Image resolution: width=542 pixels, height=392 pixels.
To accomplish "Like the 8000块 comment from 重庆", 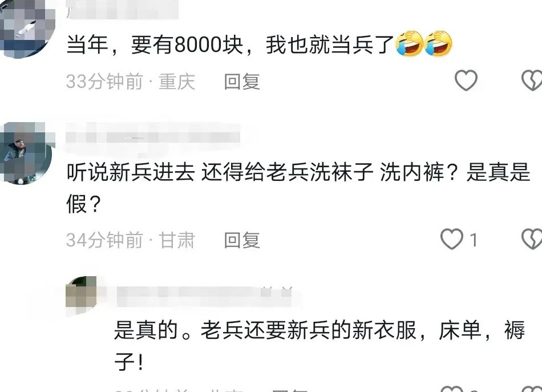I will tap(466, 80).
